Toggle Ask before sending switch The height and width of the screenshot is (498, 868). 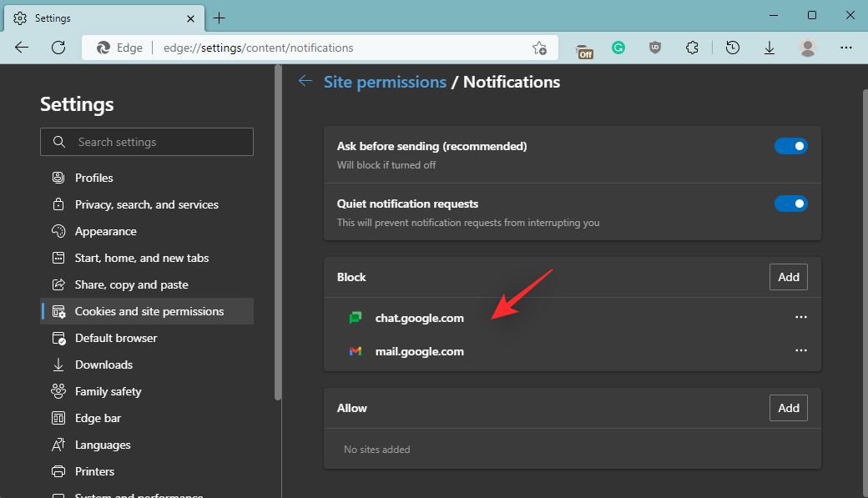(x=790, y=146)
